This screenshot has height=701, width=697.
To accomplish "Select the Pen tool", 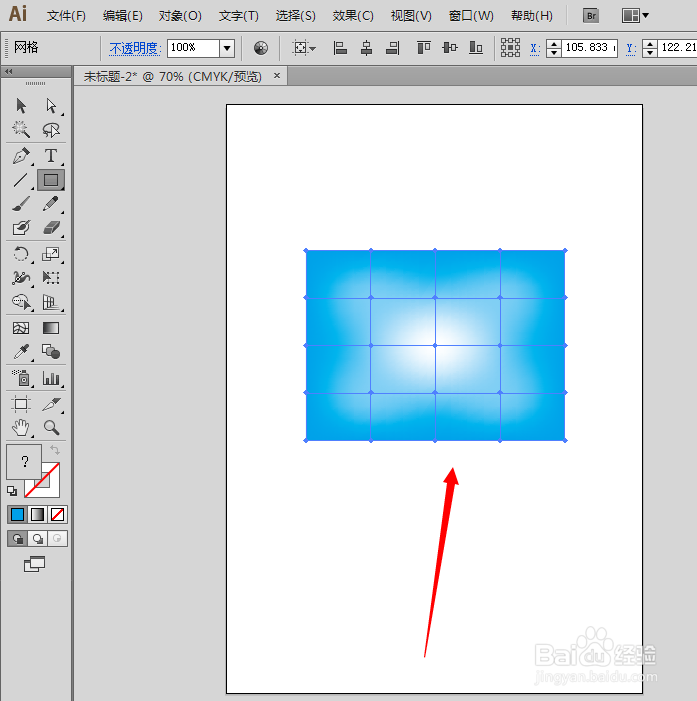I will click(x=21, y=156).
